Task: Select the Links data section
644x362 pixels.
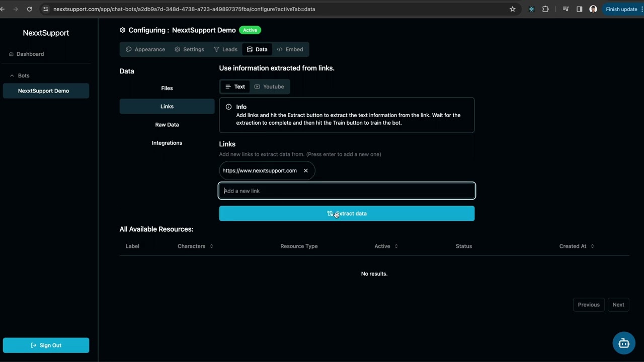Action: click(167, 107)
